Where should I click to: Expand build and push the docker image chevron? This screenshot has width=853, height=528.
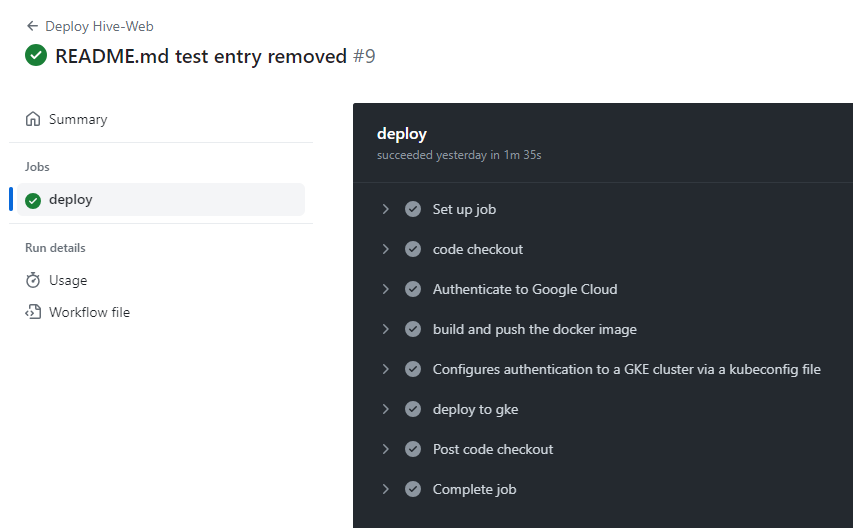tap(386, 329)
